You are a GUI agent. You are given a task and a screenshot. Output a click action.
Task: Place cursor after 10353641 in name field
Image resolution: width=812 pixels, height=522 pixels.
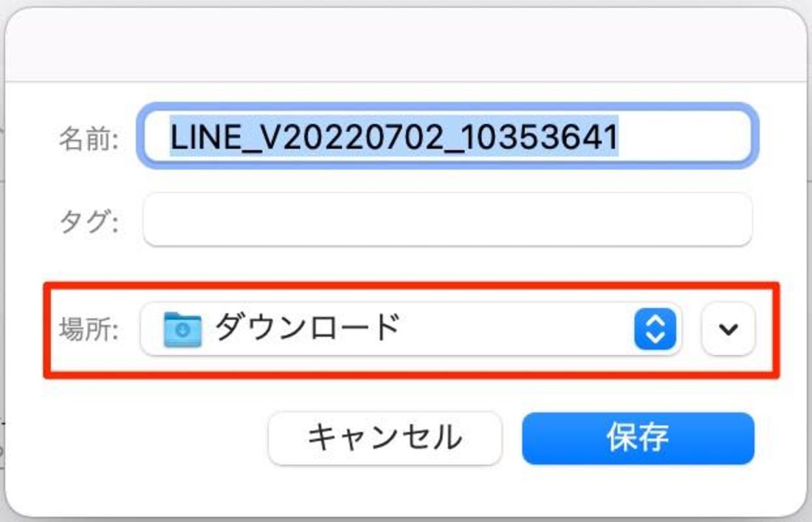point(619,137)
